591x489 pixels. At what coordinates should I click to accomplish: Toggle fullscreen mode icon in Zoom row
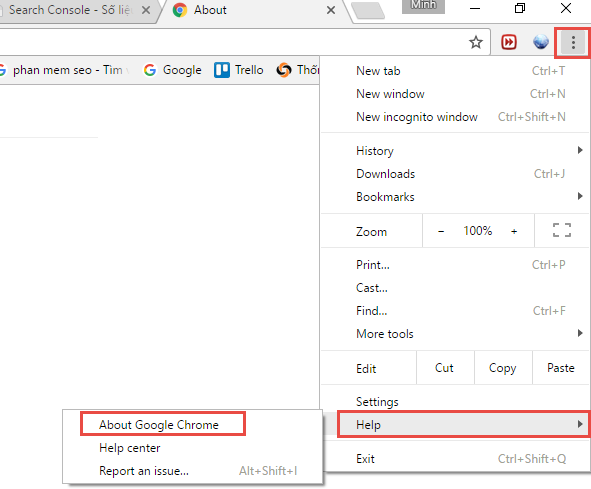562,230
